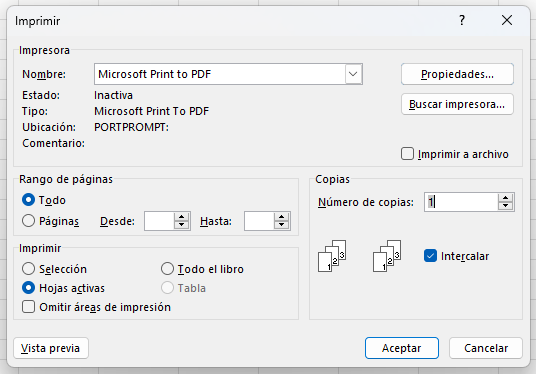This screenshot has height=374, width=536.
Task: Click the Microsoft Print to PDF combo box
Action: click(228, 74)
